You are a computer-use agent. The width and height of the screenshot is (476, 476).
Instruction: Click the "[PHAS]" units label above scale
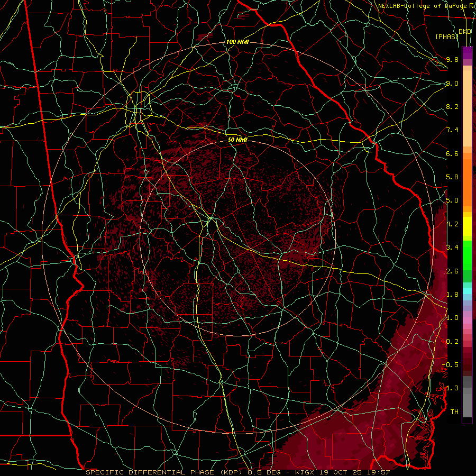[447, 36]
